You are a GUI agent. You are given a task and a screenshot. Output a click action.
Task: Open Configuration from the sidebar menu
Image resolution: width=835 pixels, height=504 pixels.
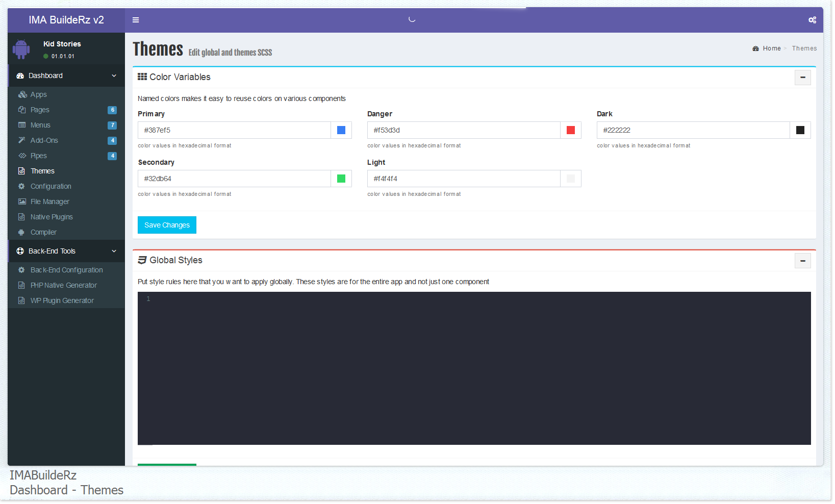point(50,186)
